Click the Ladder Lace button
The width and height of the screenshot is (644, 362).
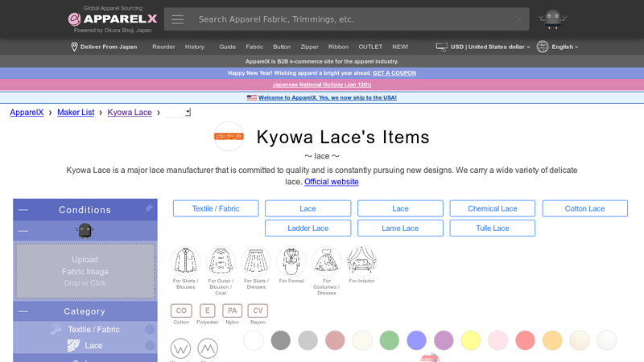(308, 228)
